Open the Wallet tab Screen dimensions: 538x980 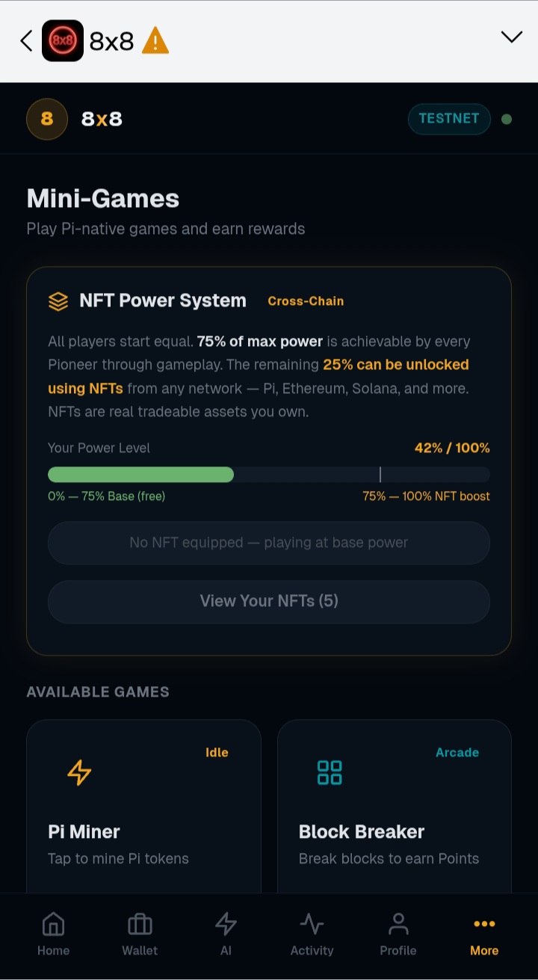coord(140,934)
